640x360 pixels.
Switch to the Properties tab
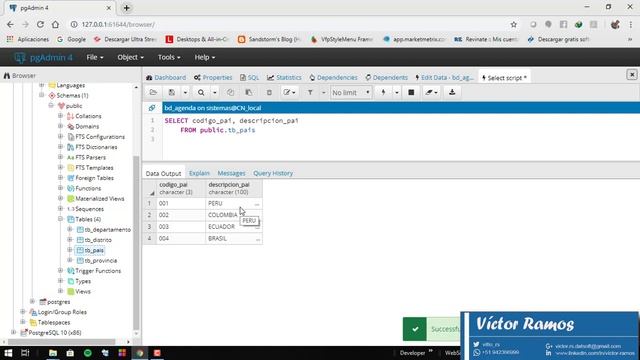pyautogui.click(x=213, y=78)
